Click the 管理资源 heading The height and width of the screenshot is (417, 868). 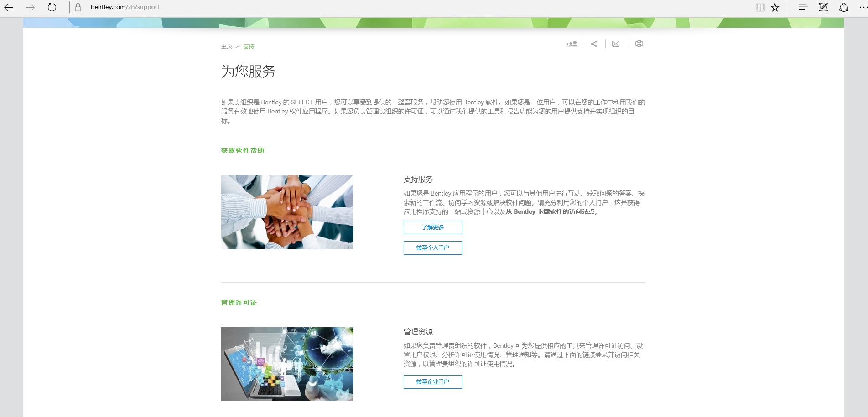[x=418, y=332]
